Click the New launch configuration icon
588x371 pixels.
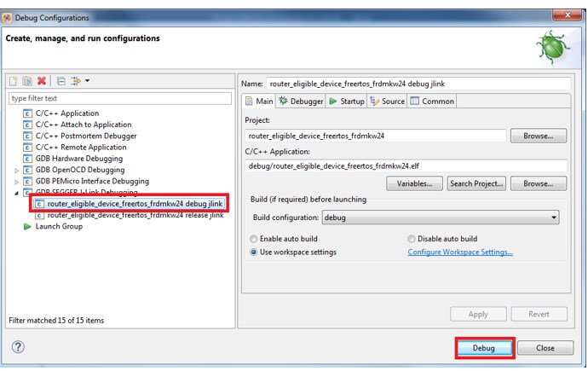click(x=14, y=81)
